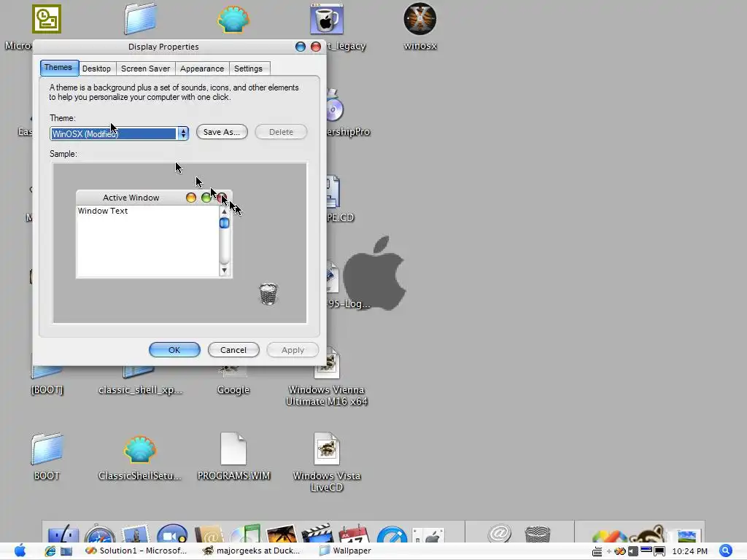Open the Apple start menu button
Screen dimensions: 747x560
tap(20, 551)
